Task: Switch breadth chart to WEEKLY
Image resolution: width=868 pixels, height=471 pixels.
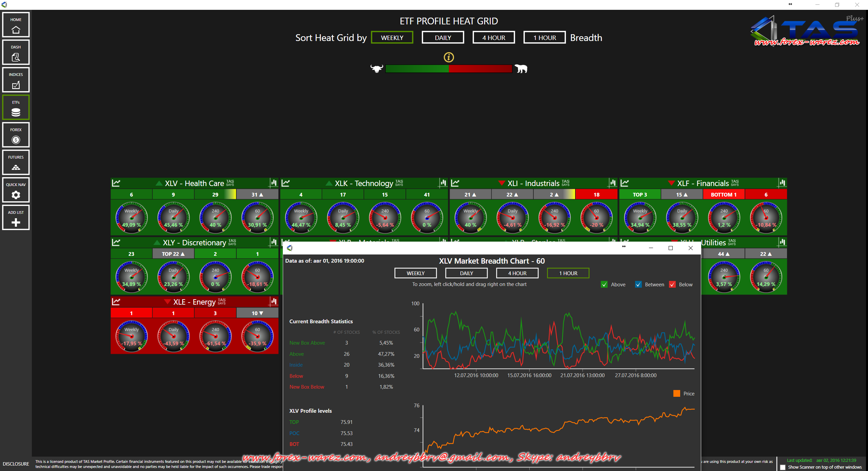Action: tap(415, 273)
